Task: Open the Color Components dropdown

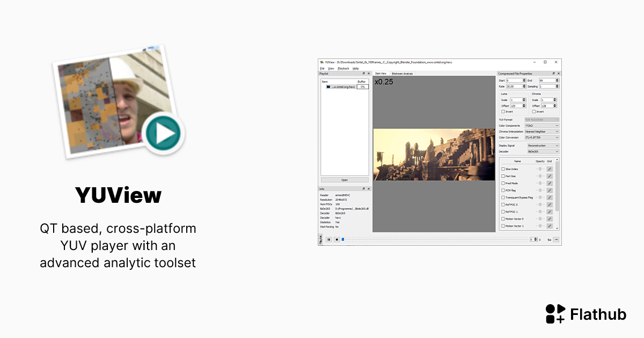Action: tap(541, 125)
